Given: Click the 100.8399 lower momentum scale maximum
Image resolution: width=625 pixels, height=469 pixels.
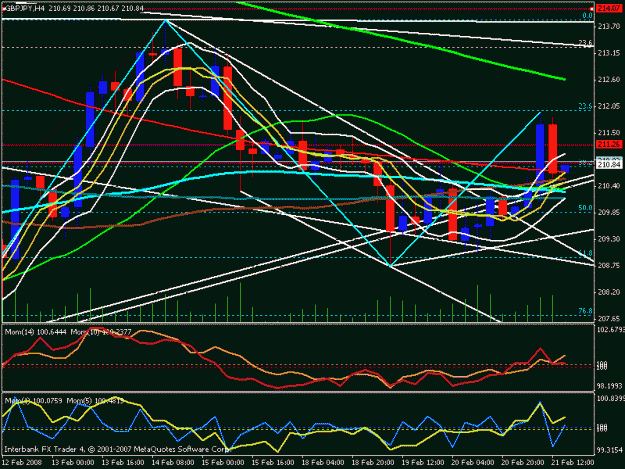Looking at the screenshot, I should 610,398.
